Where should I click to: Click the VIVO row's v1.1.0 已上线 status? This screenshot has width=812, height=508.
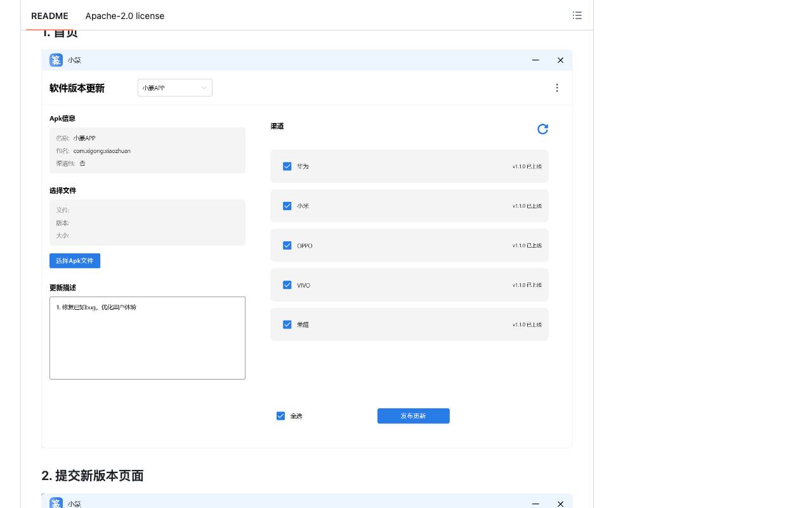point(527,285)
